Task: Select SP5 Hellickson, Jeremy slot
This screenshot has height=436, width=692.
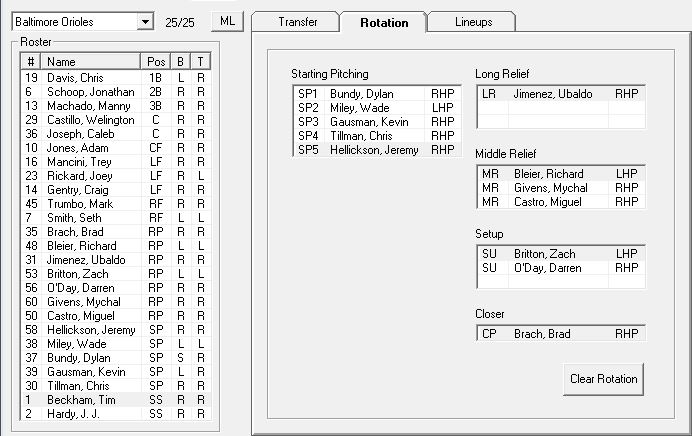Action: pos(376,150)
